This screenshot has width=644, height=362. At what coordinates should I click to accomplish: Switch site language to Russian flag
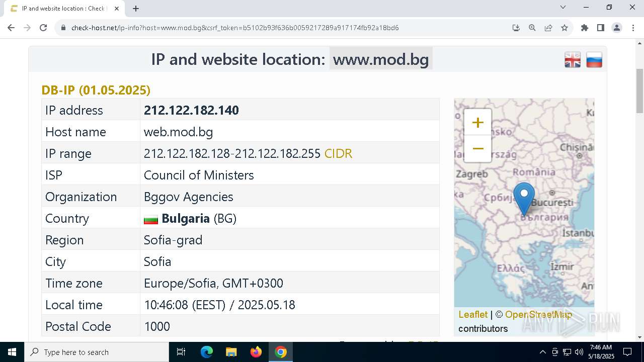point(594,60)
